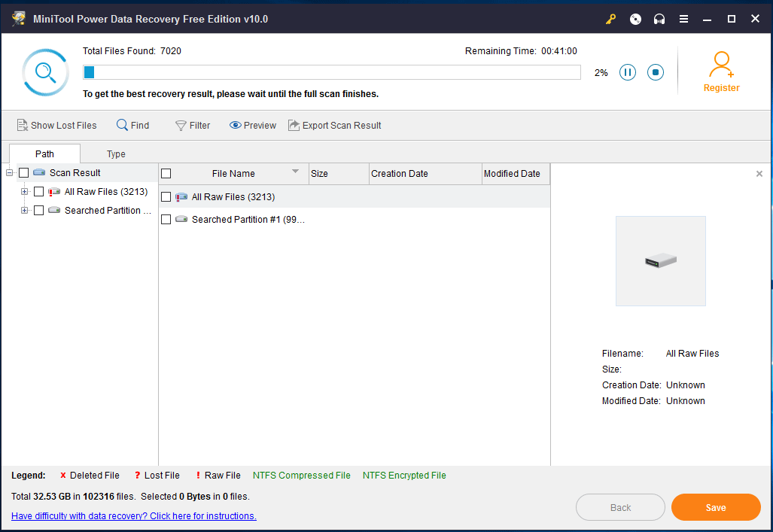Select Scan Result in the tree
Image resolution: width=773 pixels, height=532 pixels.
tap(75, 172)
